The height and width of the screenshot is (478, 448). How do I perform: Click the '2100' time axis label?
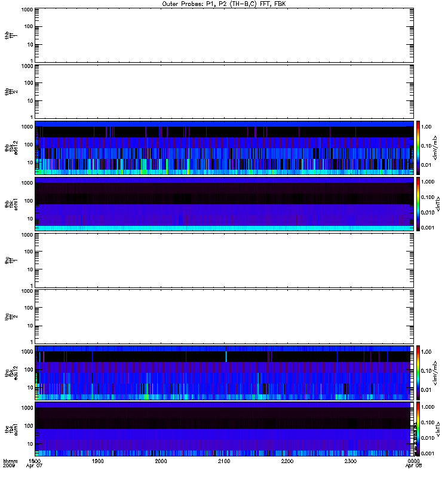click(224, 461)
